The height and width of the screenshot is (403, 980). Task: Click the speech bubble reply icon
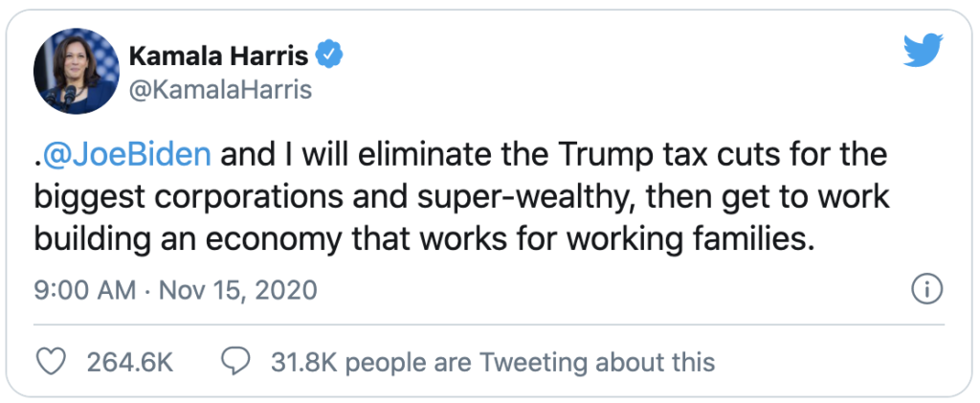(x=236, y=361)
